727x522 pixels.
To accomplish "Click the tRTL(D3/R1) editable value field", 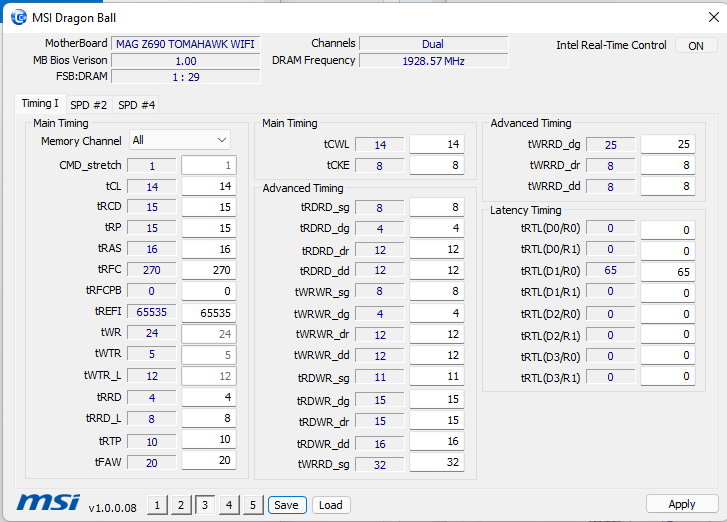I will 668,376.
